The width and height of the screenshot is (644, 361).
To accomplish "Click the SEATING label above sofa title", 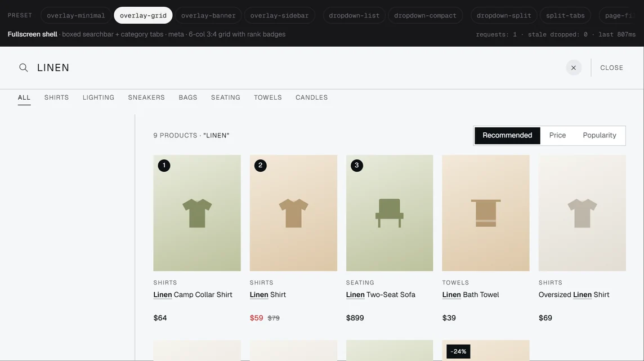I will [x=360, y=283].
